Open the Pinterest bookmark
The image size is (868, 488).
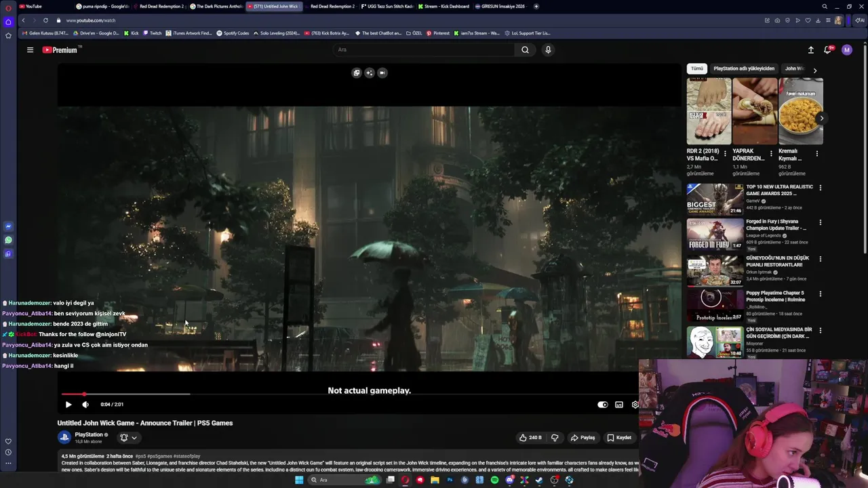[x=438, y=33]
